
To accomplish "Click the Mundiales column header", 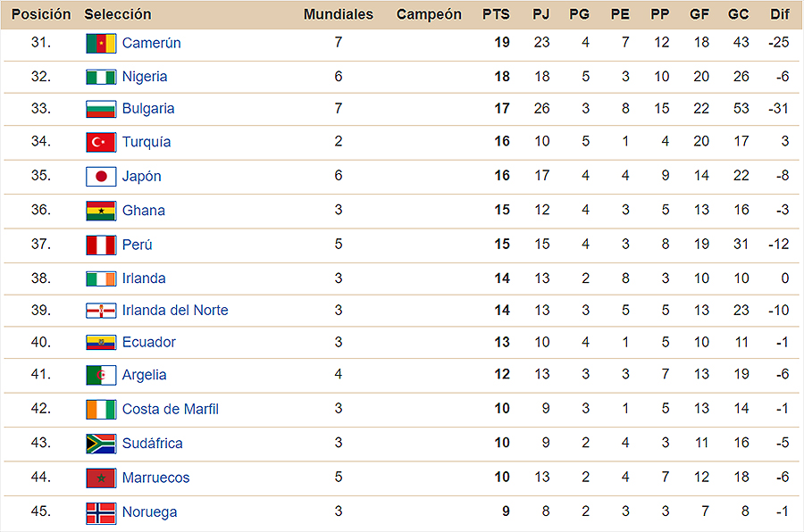I will coord(339,14).
